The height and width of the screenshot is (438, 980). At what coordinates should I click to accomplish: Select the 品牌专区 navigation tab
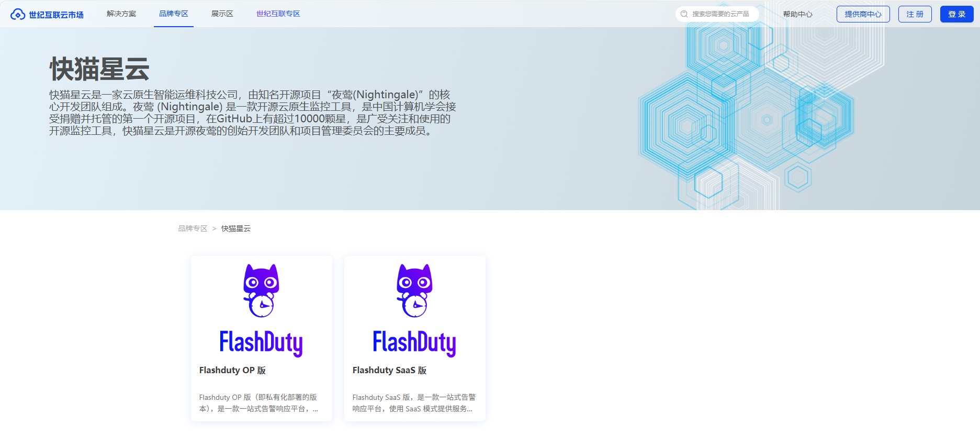(x=174, y=14)
